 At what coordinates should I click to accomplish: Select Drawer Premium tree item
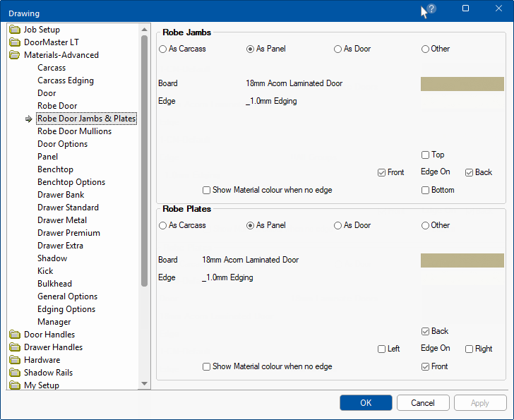69,233
